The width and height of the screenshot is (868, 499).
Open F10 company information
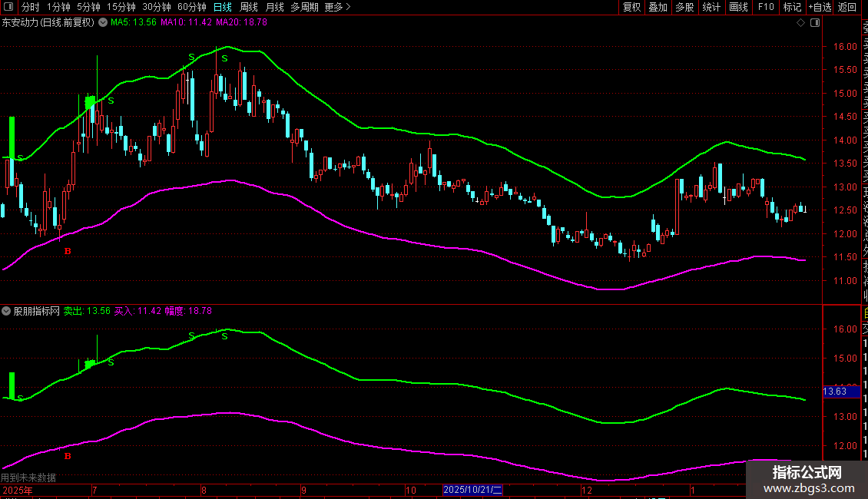[766, 7]
